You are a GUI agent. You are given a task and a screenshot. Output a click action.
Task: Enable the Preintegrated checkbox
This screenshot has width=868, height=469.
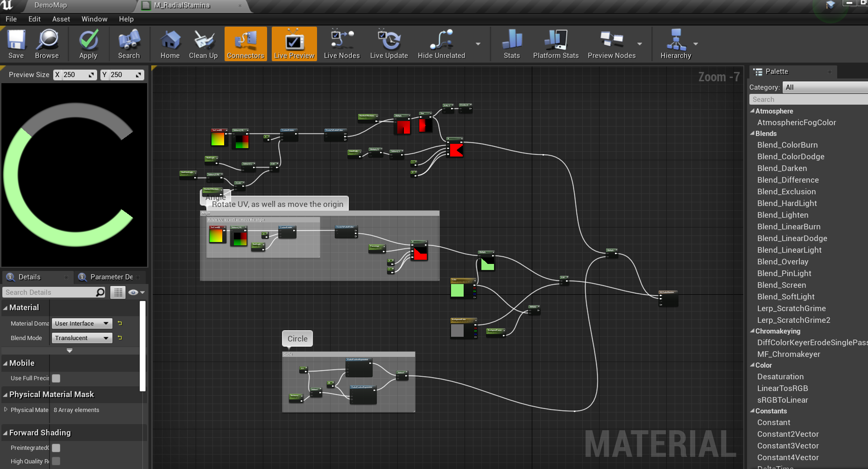pos(56,448)
